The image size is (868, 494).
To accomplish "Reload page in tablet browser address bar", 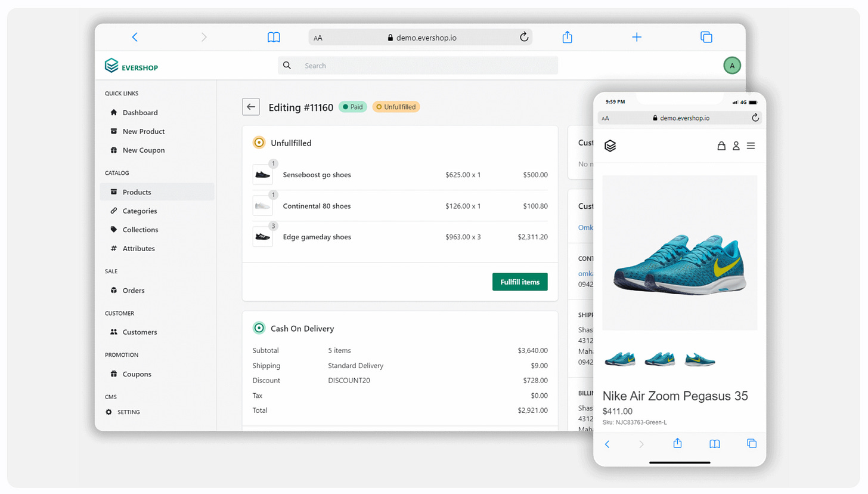I will tap(524, 37).
